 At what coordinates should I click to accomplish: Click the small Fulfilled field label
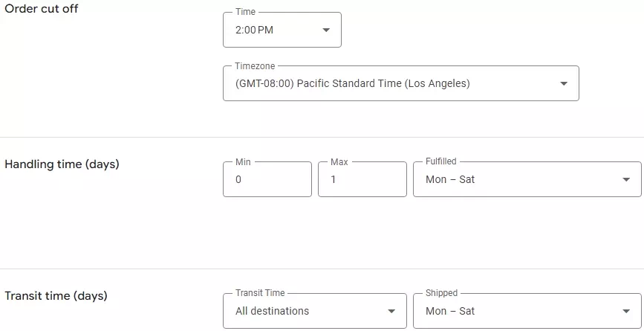441,161
